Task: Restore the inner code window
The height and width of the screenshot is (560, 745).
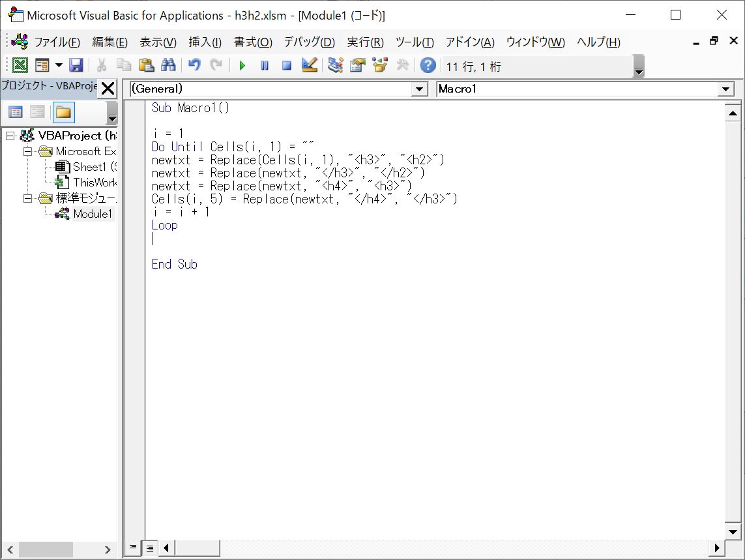Action: 714,41
